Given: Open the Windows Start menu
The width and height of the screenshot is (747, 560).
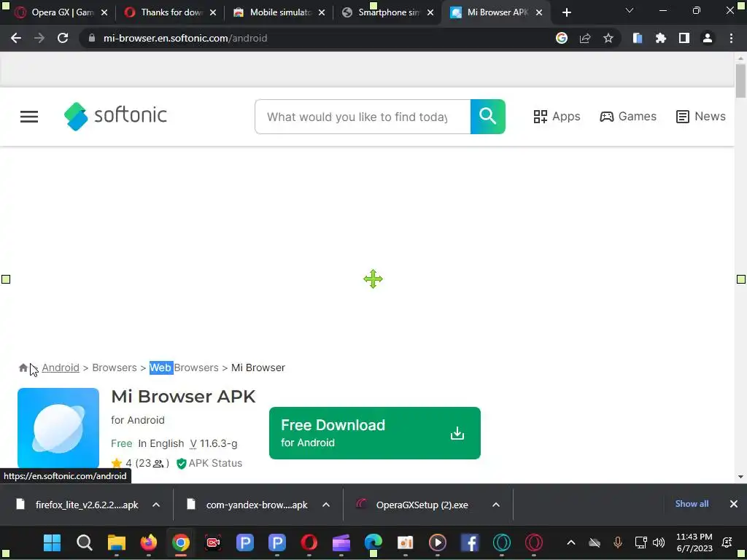Looking at the screenshot, I should [x=52, y=542].
